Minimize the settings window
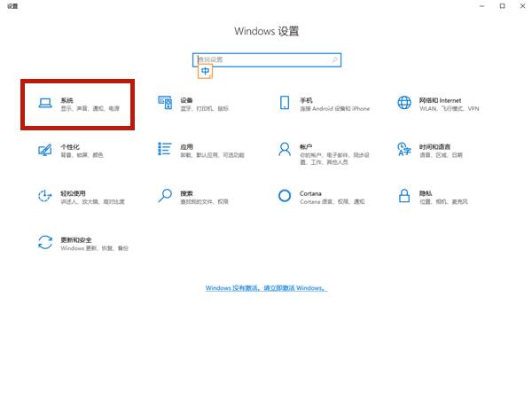Screen dimensions: 532x399 [x=481, y=6]
